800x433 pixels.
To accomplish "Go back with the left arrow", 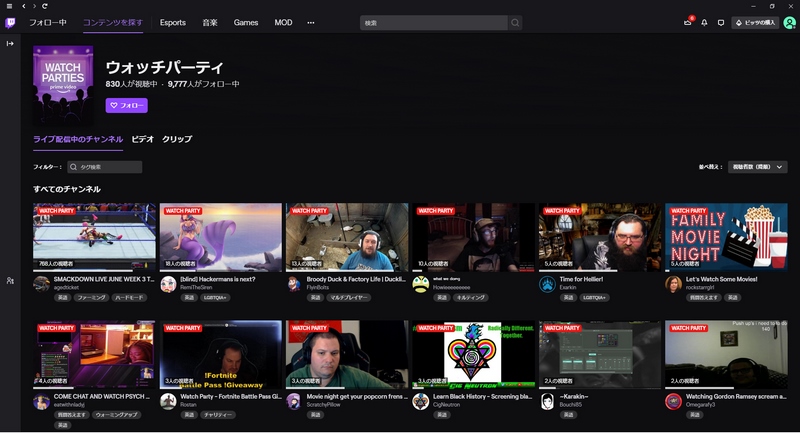I will [x=23, y=6].
